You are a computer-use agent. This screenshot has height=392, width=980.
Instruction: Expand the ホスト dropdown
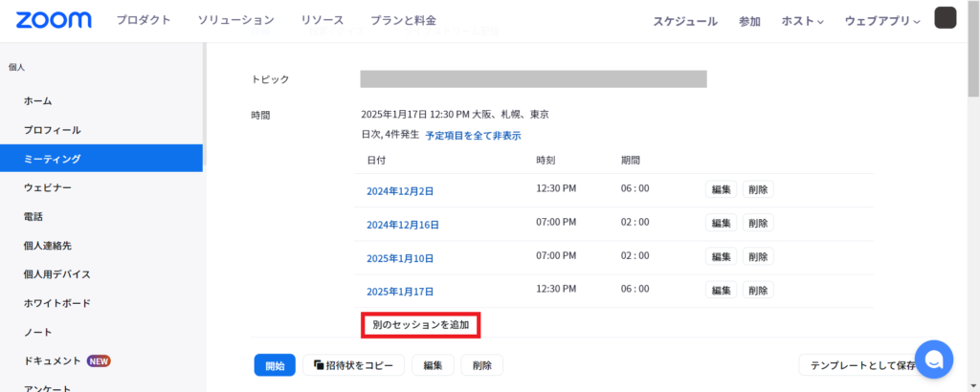point(802,21)
